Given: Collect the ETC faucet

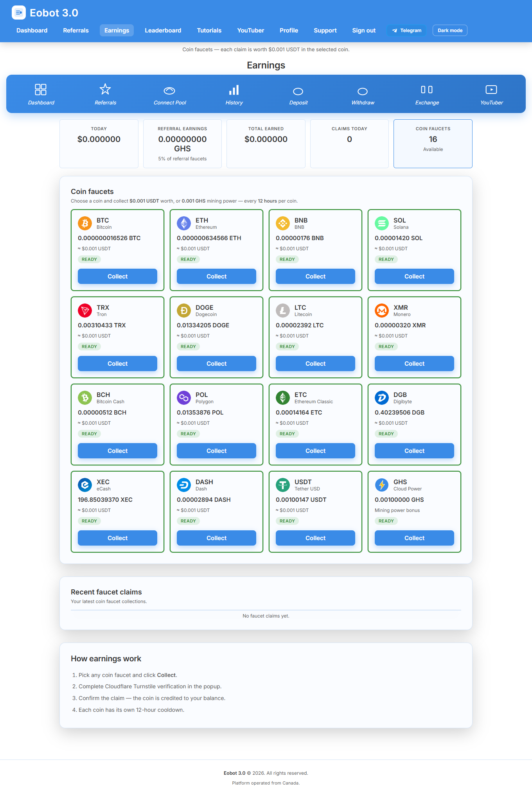Looking at the screenshot, I should (x=315, y=451).
